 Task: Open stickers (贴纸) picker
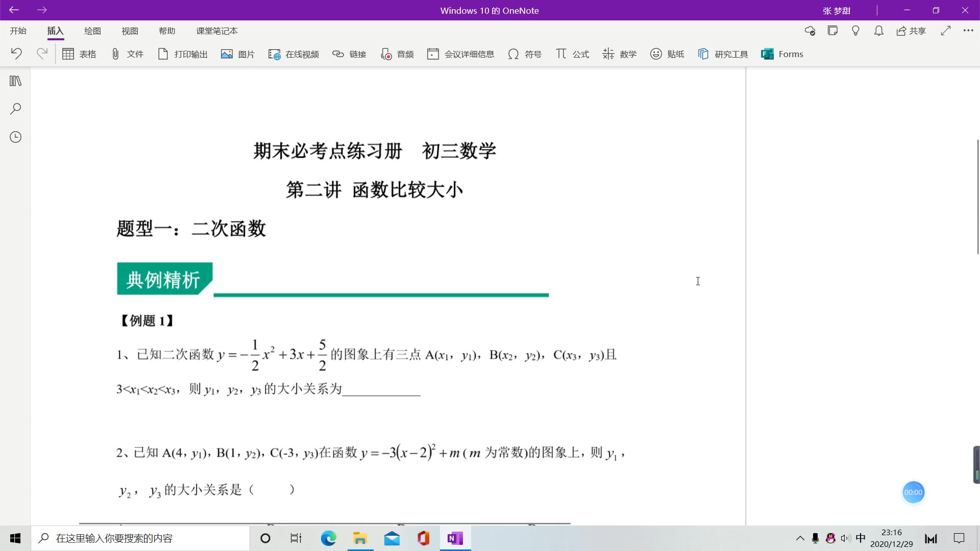[667, 54]
